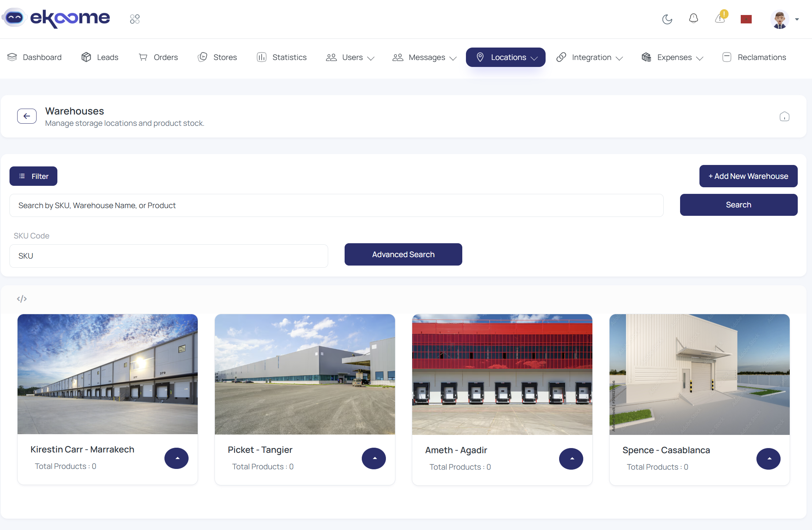Toggle the Filter panel button

[x=33, y=176]
